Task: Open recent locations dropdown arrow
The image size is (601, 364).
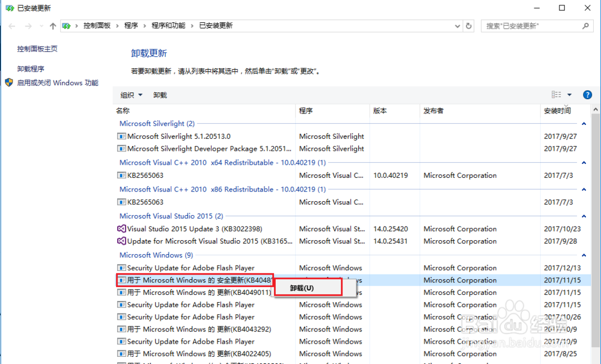Action: (x=41, y=26)
